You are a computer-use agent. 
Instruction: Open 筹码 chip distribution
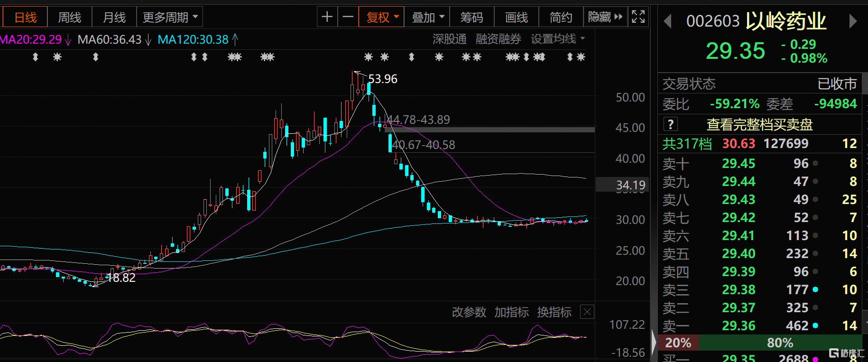click(x=471, y=17)
